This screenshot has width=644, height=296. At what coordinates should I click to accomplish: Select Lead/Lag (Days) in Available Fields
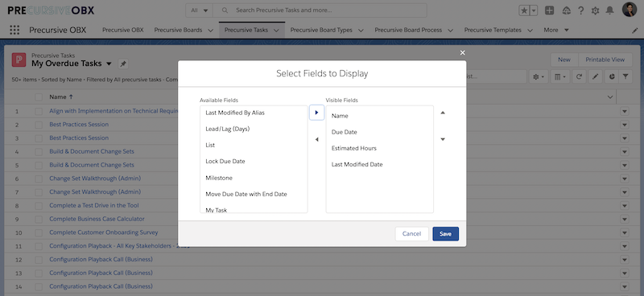(254, 129)
